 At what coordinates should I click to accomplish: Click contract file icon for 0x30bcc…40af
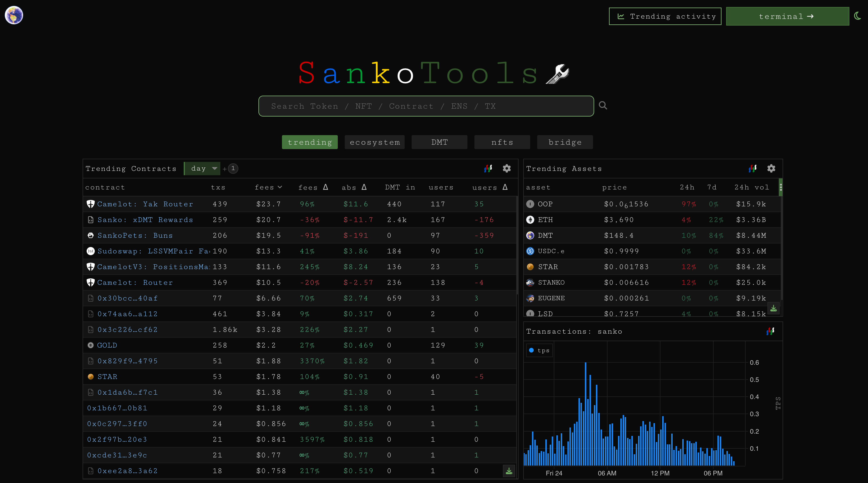pyautogui.click(x=90, y=298)
